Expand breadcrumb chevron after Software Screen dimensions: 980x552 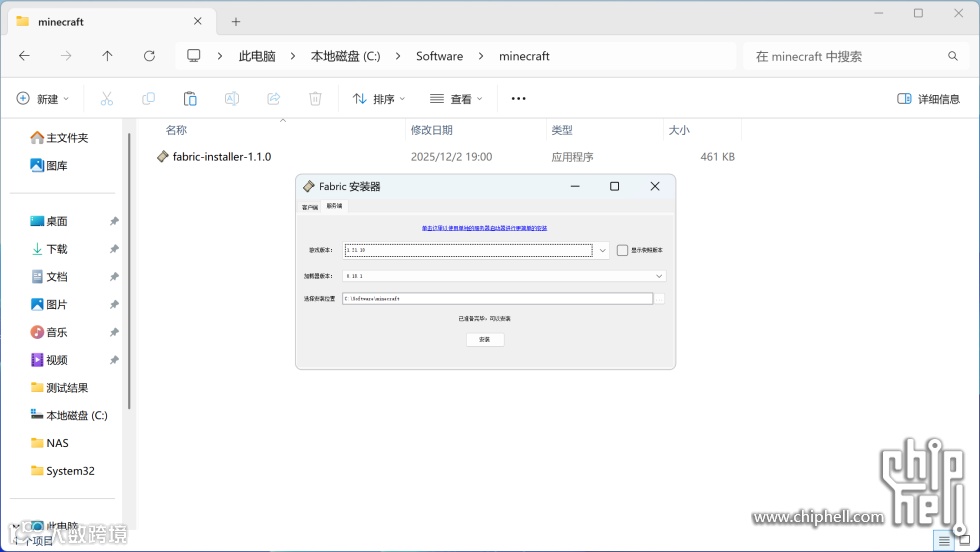pos(481,56)
